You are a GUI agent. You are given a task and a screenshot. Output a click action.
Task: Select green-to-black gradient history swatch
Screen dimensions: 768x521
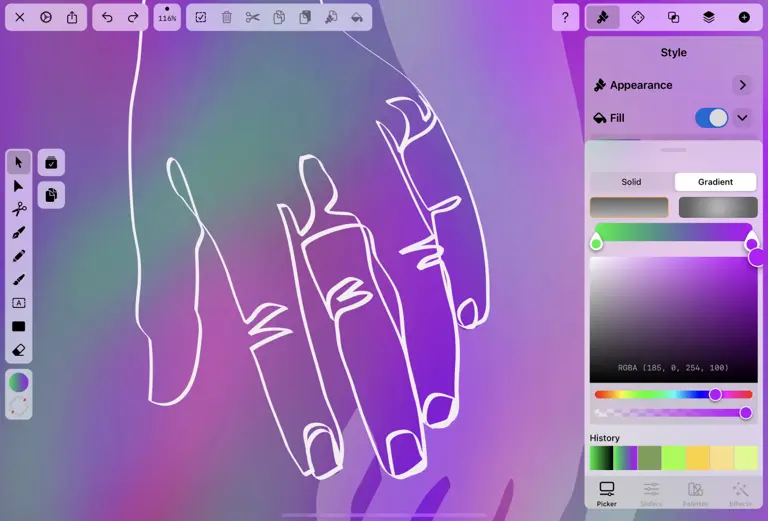pos(601,458)
